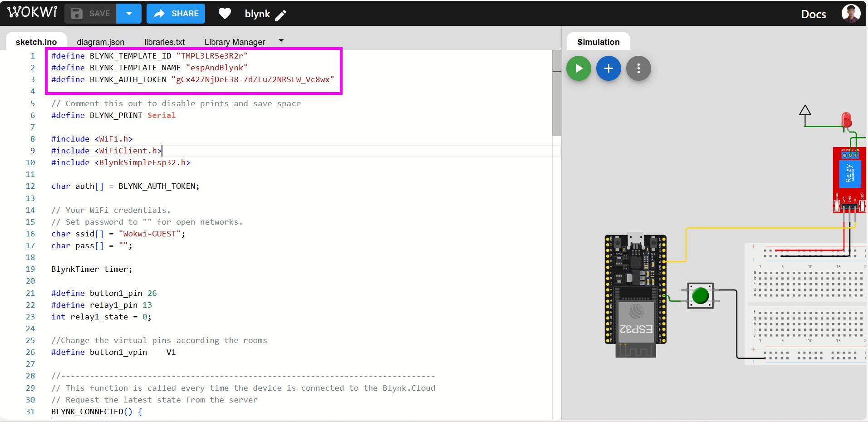This screenshot has height=422, width=868.
Task: Open the simulation more options menu
Action: [638, 69]
